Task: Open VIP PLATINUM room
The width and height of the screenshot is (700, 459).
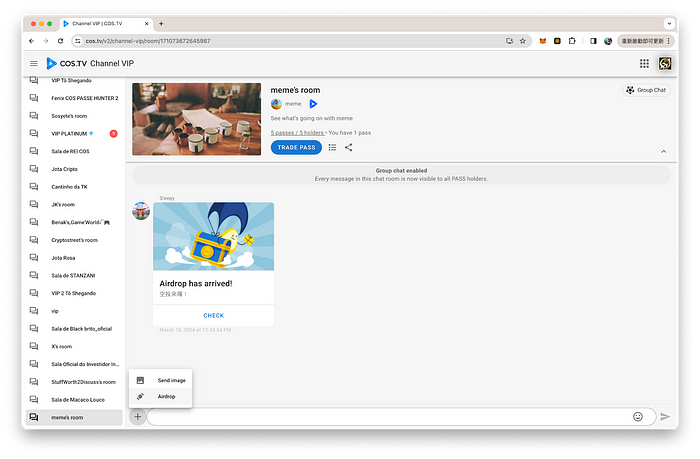Action: 74,134
